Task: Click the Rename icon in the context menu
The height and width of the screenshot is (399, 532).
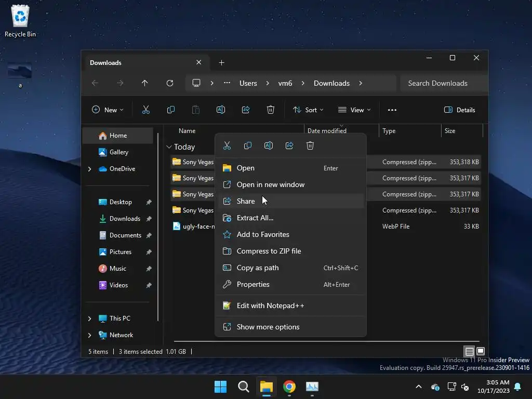Action: pyautogui.click(x=269, y=145)
